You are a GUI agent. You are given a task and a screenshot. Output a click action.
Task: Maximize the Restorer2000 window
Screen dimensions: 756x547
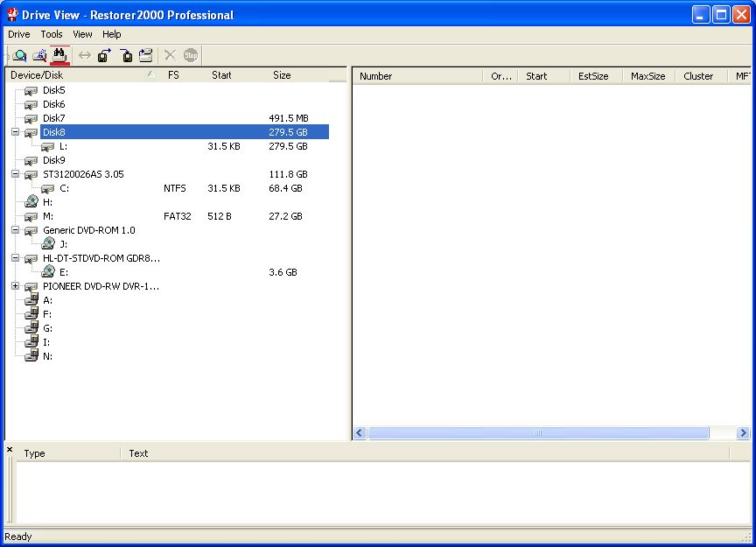[721, 15]
